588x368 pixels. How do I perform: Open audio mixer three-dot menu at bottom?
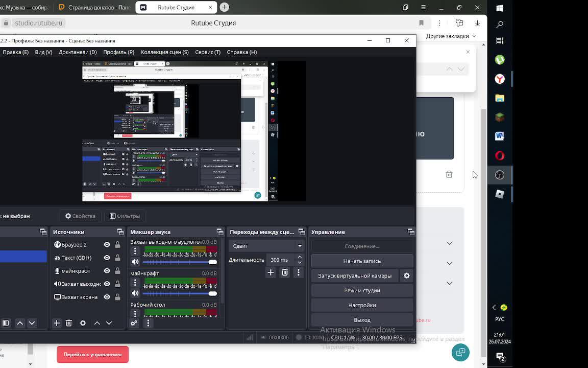(148, 323)
